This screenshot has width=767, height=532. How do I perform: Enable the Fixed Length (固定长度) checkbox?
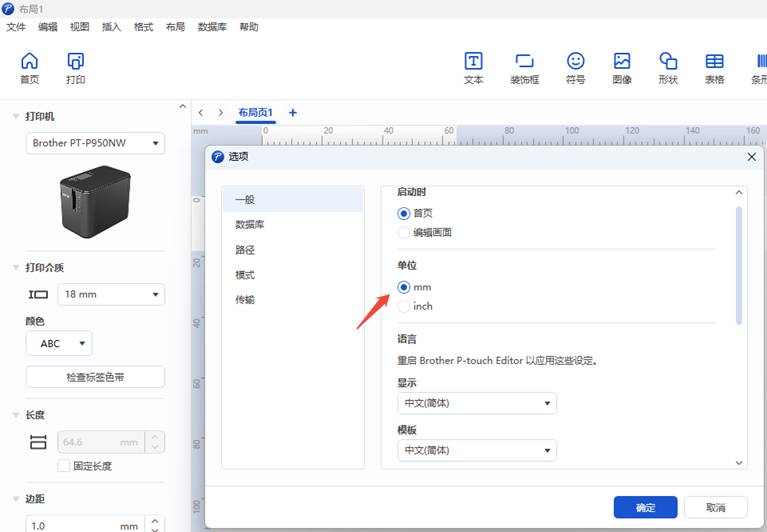64,466
